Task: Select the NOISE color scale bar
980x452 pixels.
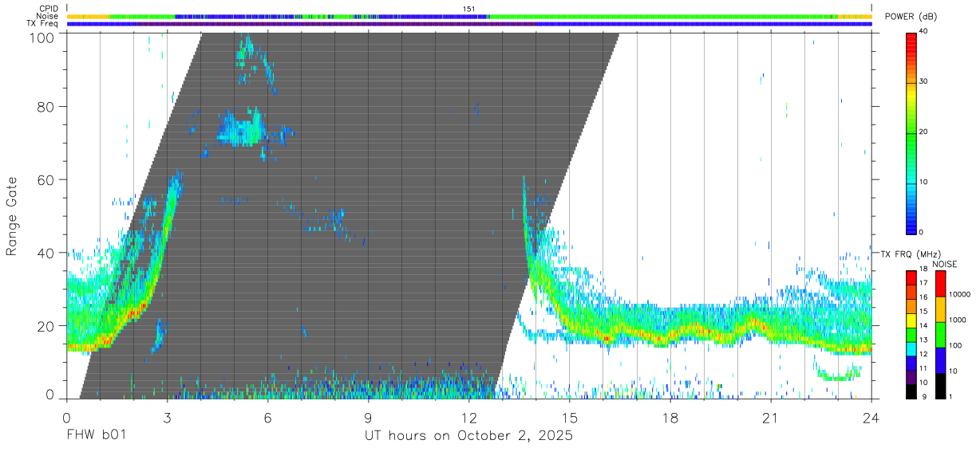Action: click(x=939, y=334)
